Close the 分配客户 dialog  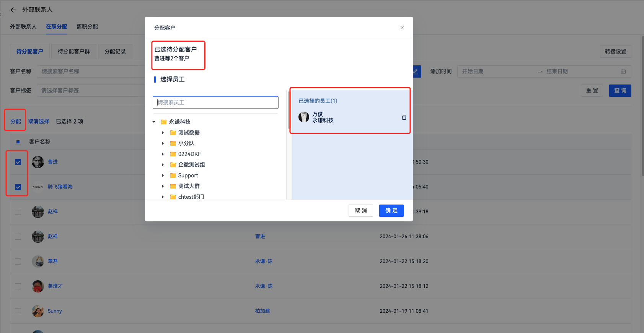click(402, 28)
